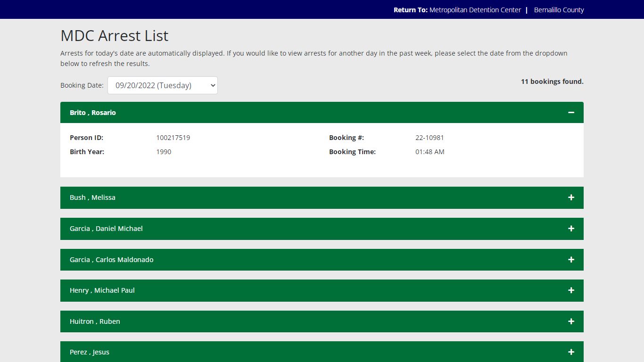
Task: Collapse Brito, Rosario with the minus icon
Action: 571,113
